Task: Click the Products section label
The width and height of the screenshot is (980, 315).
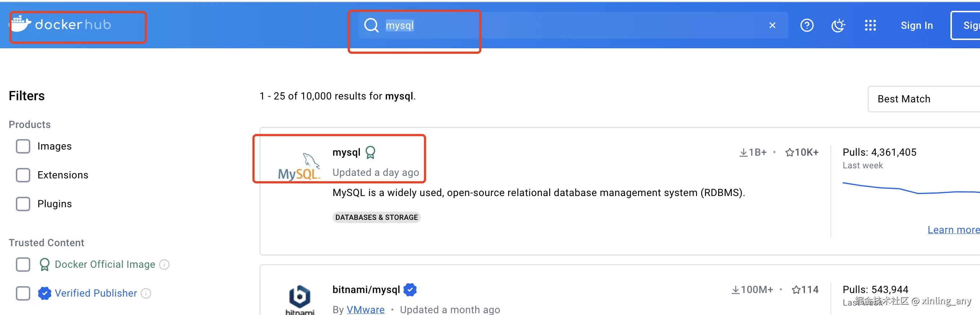Action: click(x=30, y=124)
